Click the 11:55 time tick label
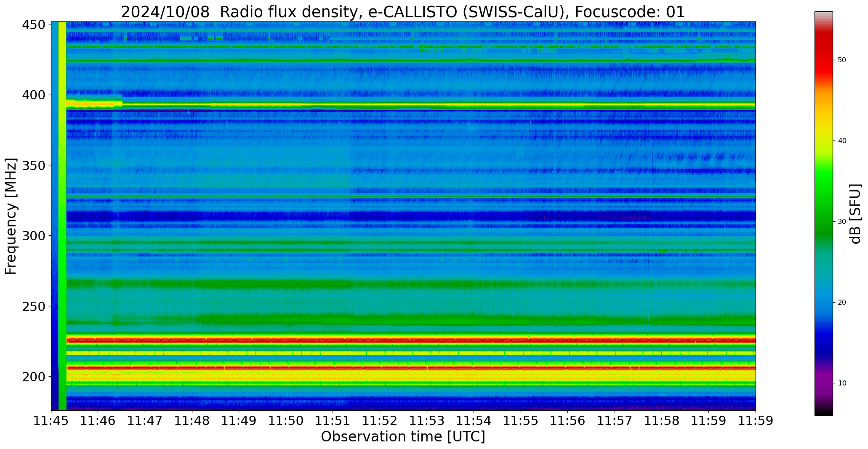 [x=521, y=421]
